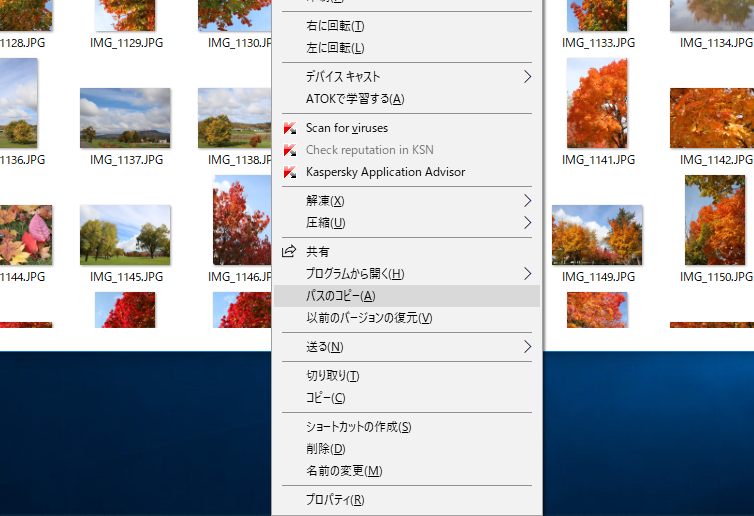The width and height of the screenshot is (754, 516).
Task: Select コピー(C) copy
Action: (407, 398)
